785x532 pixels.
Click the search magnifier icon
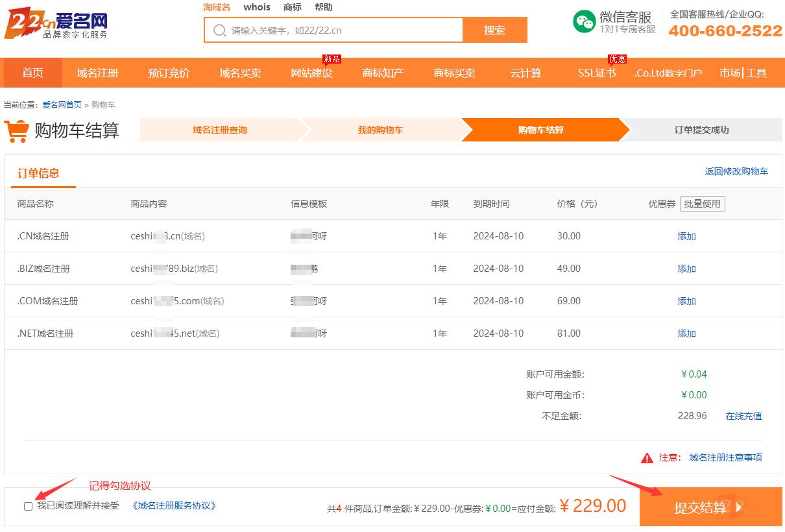[x=219, y=30]
